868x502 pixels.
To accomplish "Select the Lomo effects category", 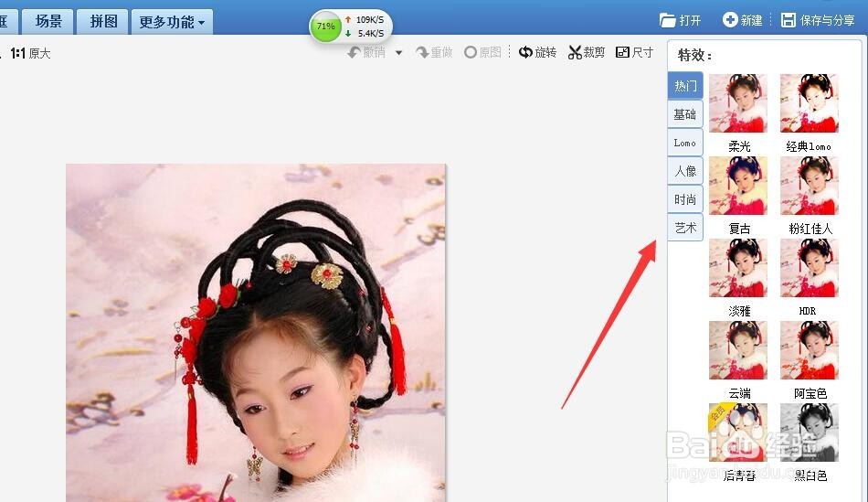I will [685, 143].
